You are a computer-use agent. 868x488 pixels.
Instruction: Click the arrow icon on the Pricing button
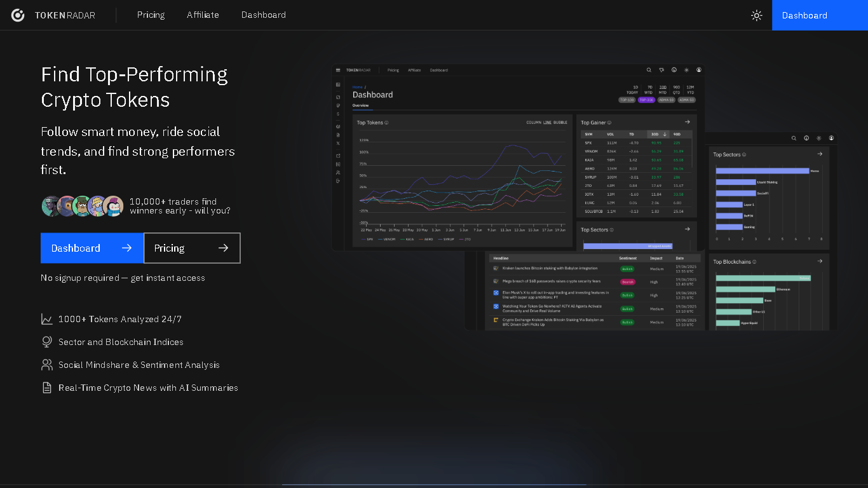pos(223,248)
